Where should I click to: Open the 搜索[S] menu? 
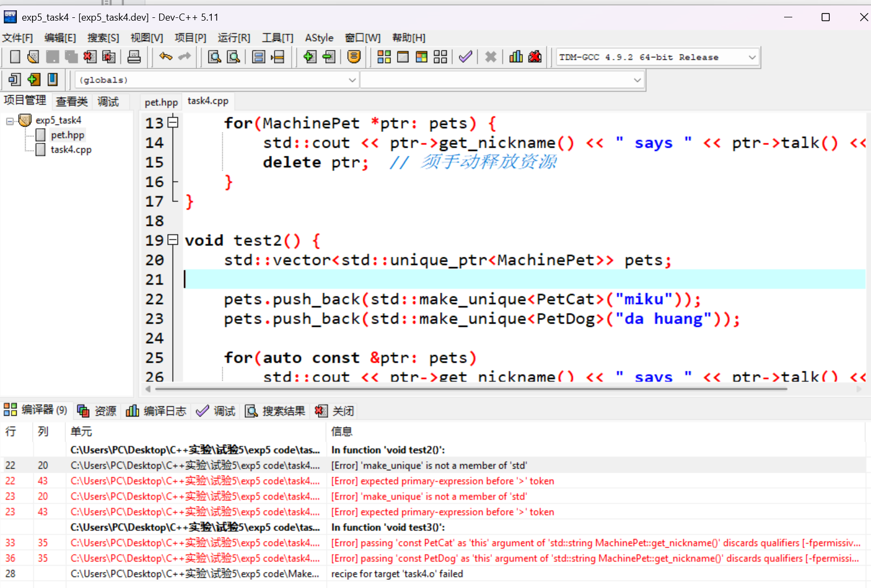click(103, 38)
